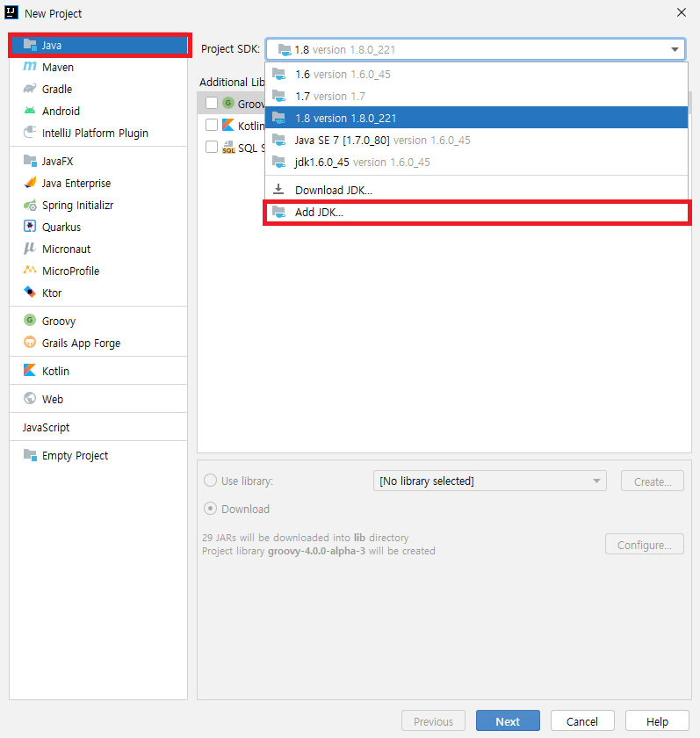Click the Quarkus icon

(30, 227)
